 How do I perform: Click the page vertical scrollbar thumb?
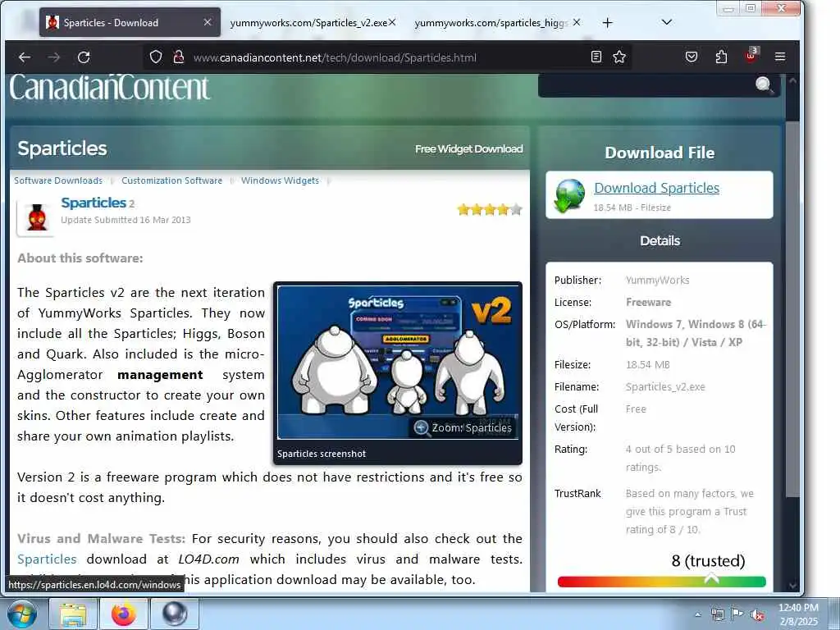pyautogui.click(x=792, y=308)
